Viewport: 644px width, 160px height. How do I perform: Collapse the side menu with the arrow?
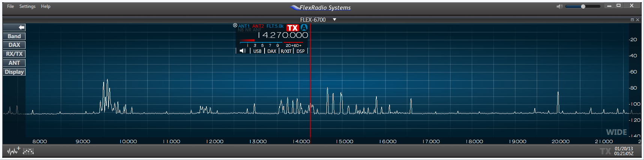coord(14,27)
